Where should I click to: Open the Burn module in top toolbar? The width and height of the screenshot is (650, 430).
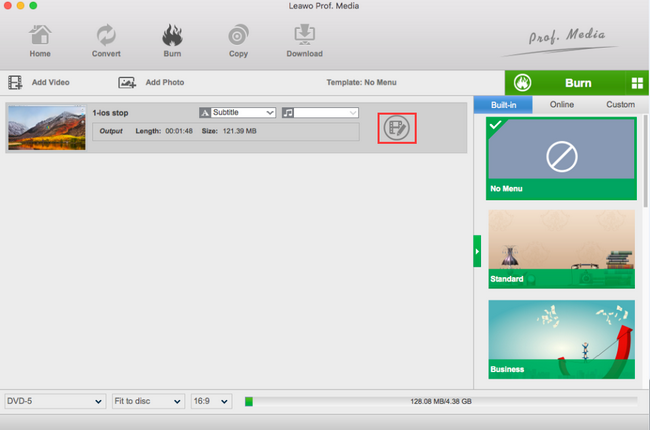point(172,41)
